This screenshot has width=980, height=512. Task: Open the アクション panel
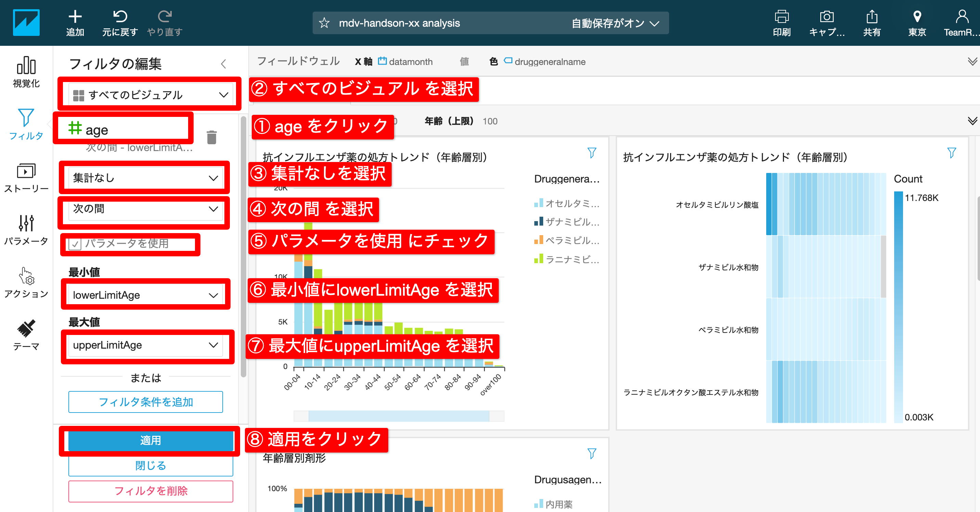coord(26,282)
